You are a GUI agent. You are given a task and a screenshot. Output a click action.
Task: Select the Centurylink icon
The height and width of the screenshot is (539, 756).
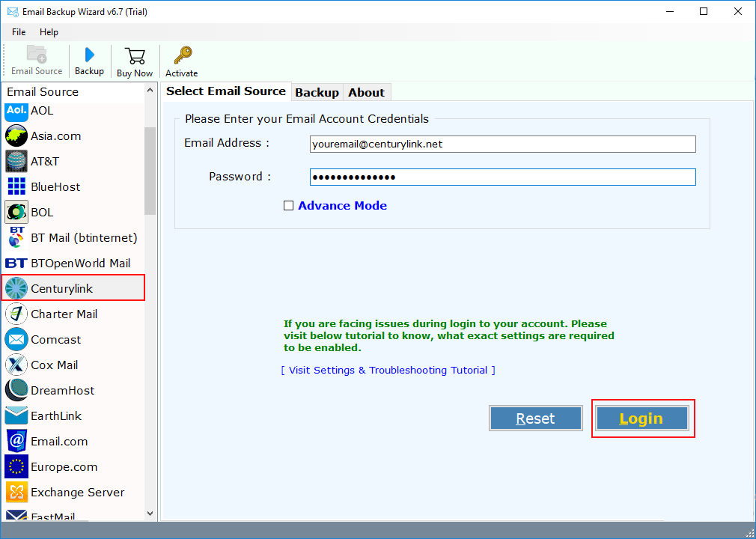(16, 288)
